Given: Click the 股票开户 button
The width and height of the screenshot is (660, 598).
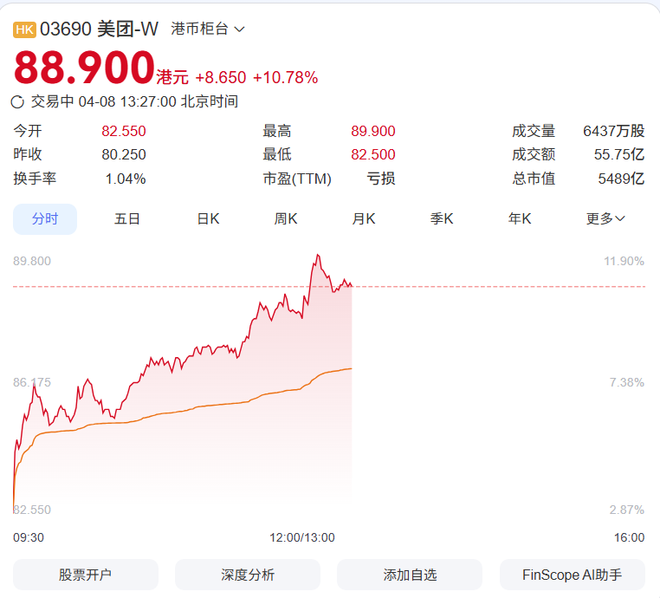Looking at the screenshot, I should [x=85, y=574].
